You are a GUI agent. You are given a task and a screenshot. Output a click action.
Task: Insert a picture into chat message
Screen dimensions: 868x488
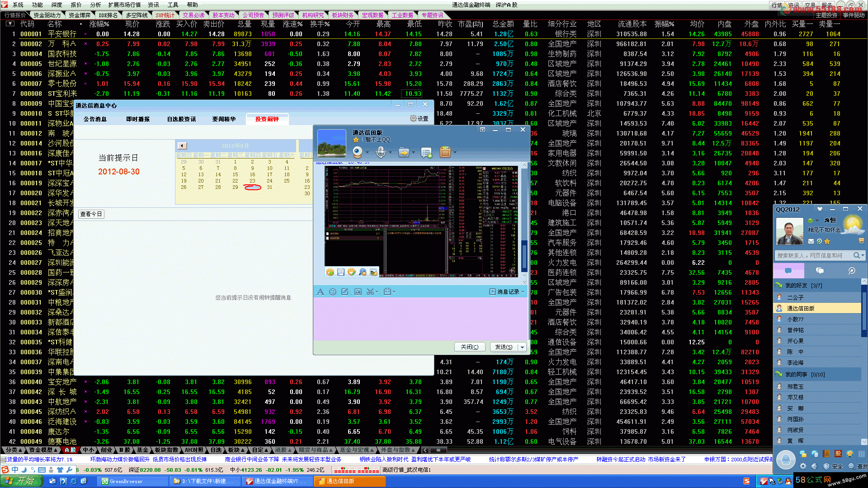pos(358,292)
